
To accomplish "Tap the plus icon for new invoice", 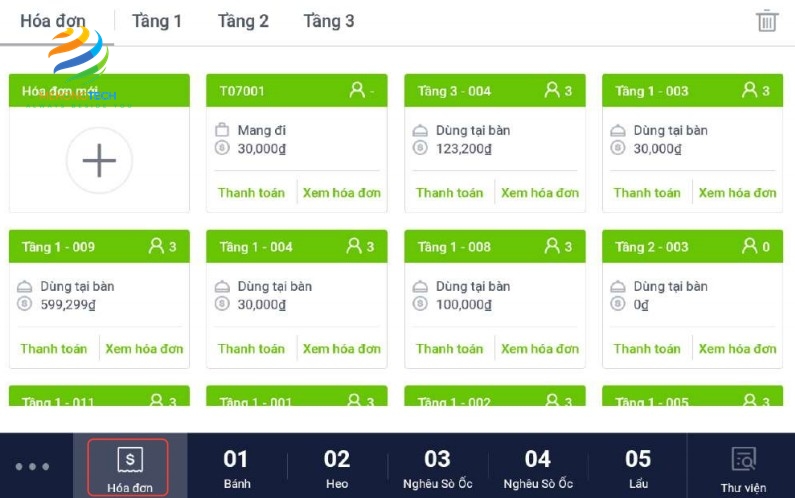I will pos(99,160).
